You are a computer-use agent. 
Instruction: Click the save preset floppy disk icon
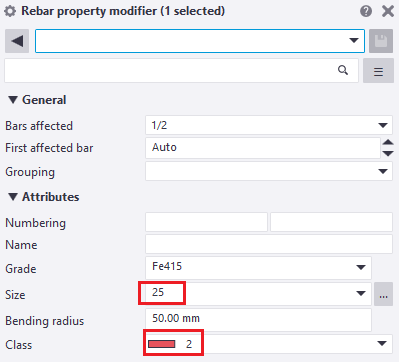click(x=381, y=41)
